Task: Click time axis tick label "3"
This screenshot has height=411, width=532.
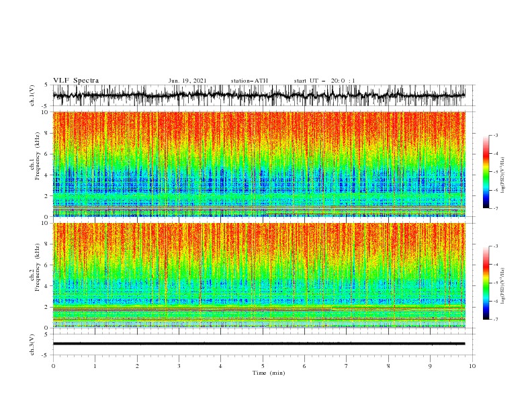Action: coord(179,366)
